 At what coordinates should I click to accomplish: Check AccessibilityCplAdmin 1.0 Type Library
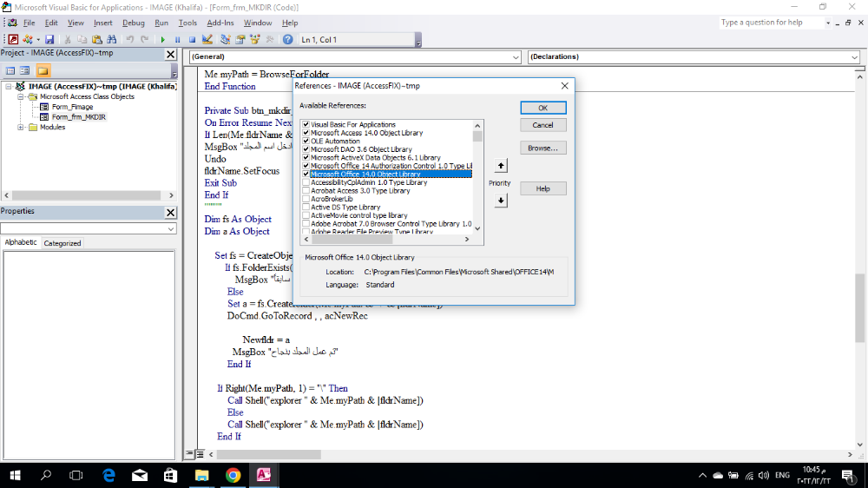coord(306,182)
